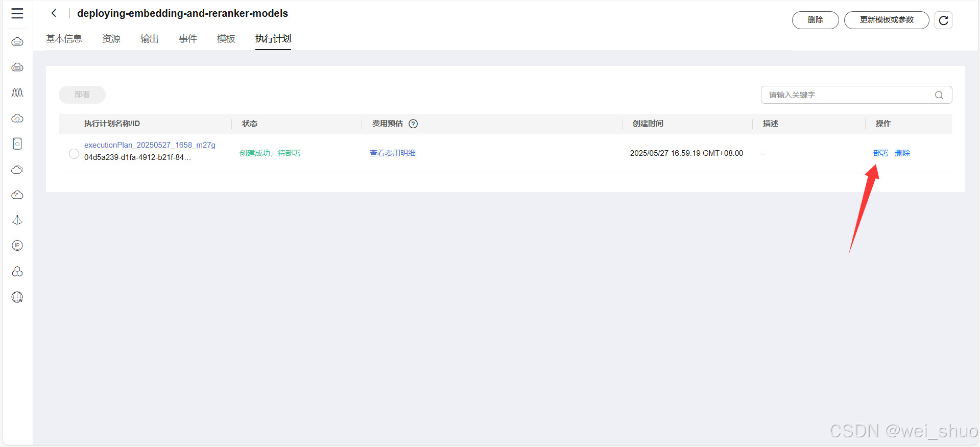Image resolution: width=980 pixels, height=447 pixels.
Task: Click the 创建成功，待部署 status text
Action: (x=270, y=153)
